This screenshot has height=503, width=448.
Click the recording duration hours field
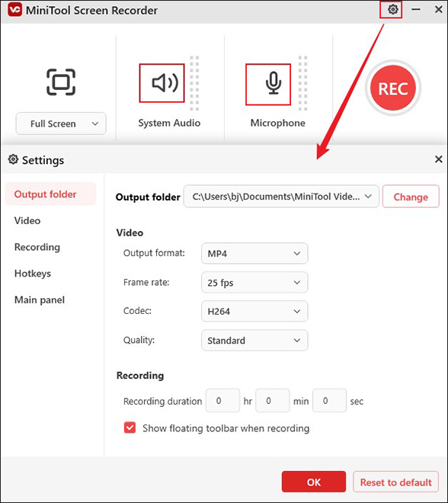pyautogui.click(x=223, y=400)
